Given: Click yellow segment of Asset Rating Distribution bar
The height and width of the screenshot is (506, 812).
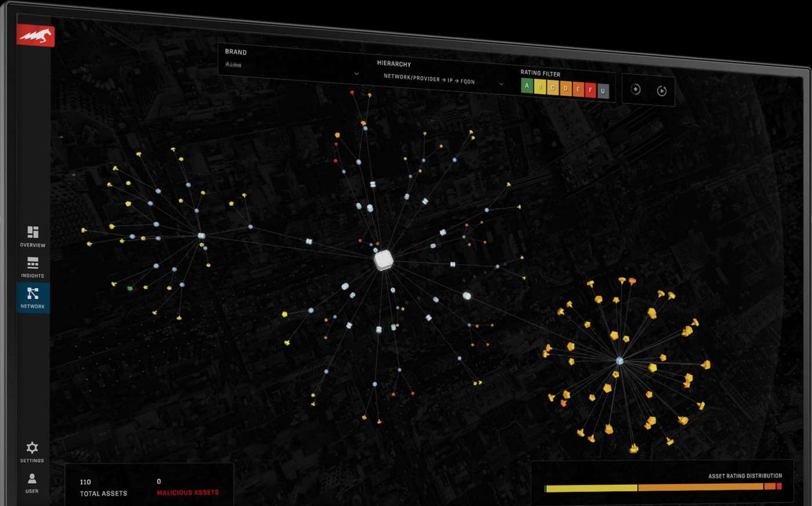Looking at the screenshot, I should tap(592, 489).
